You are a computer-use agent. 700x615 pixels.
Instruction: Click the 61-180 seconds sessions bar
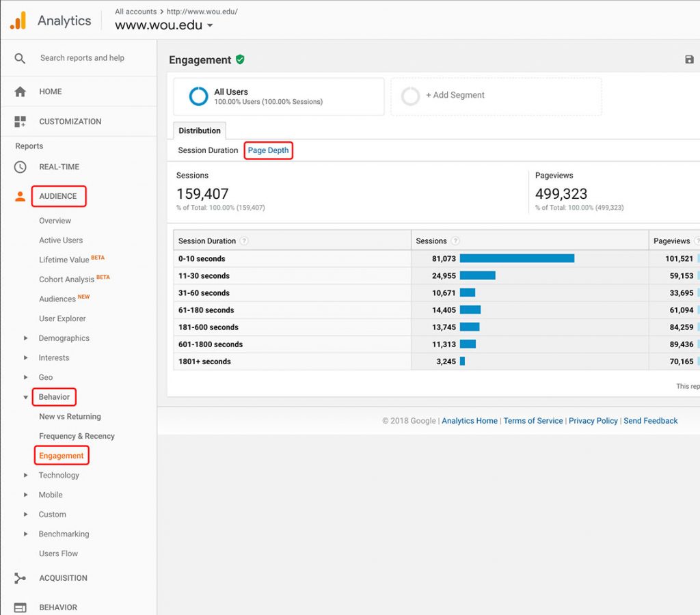point(470,310)
